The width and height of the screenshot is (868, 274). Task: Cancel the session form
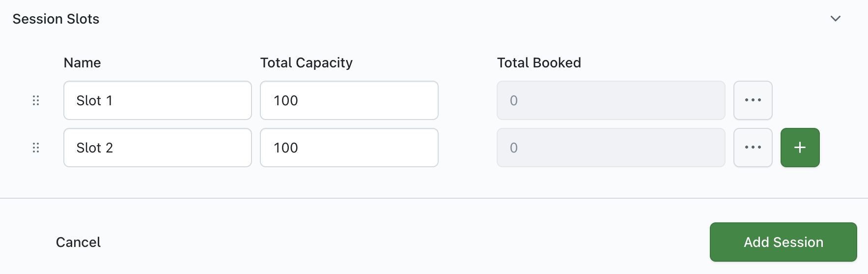coord(78,242)
